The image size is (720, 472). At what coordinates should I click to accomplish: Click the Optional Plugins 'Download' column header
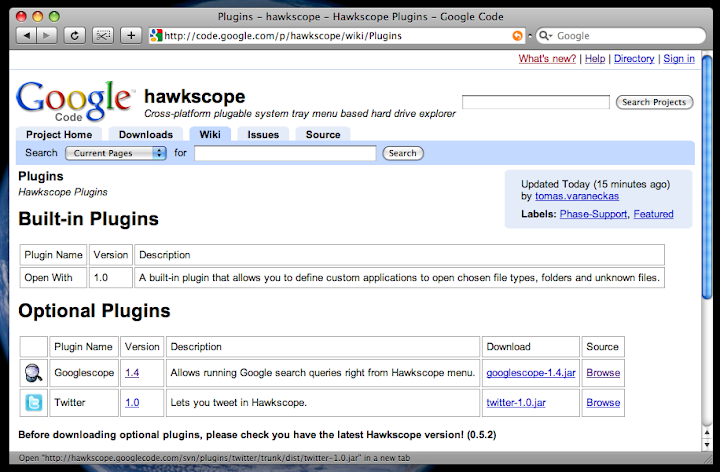pyautogui.click(x=531, y=347)
